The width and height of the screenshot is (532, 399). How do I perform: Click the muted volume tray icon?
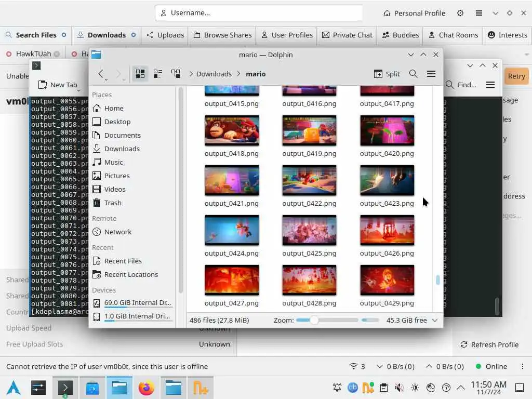pos(400,388)
